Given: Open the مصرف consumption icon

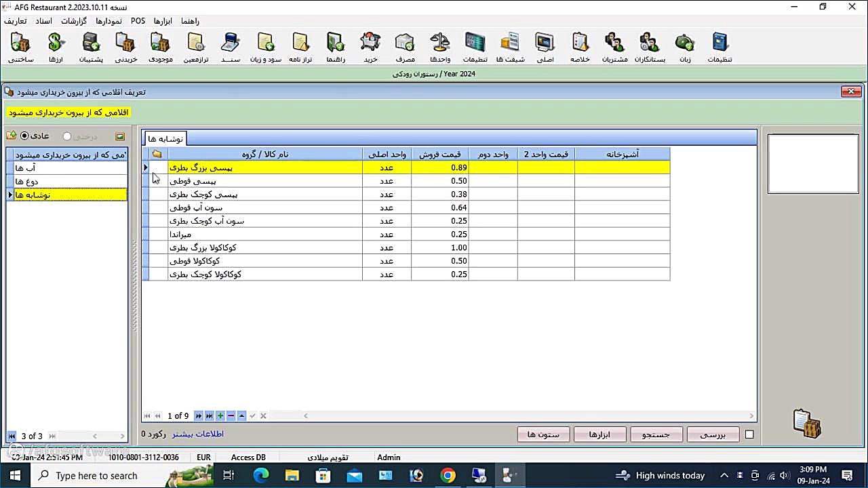Looking at the screenshot, I should 405,47.
